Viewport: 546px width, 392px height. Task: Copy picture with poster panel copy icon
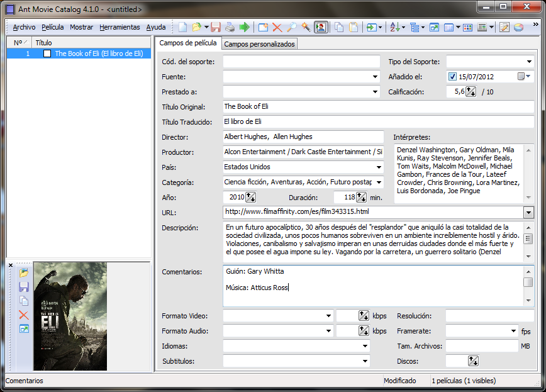click(x=24, y=301)
